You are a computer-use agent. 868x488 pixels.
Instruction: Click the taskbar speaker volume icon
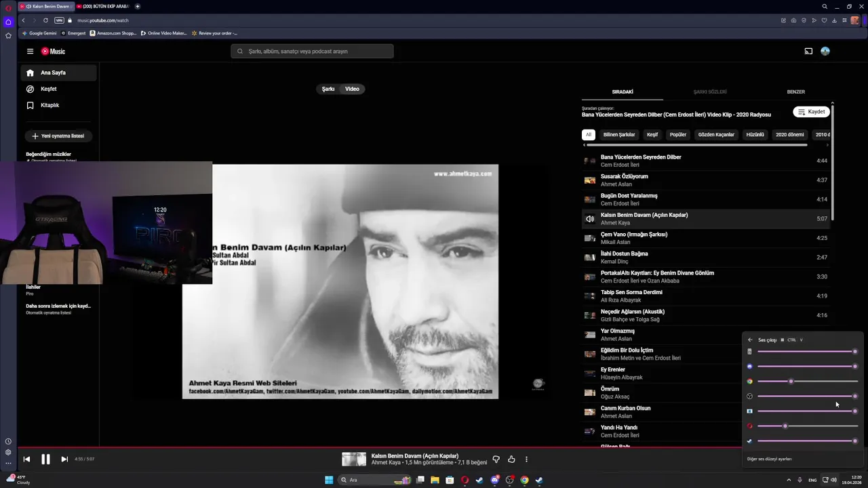click(x=833, y=480)
